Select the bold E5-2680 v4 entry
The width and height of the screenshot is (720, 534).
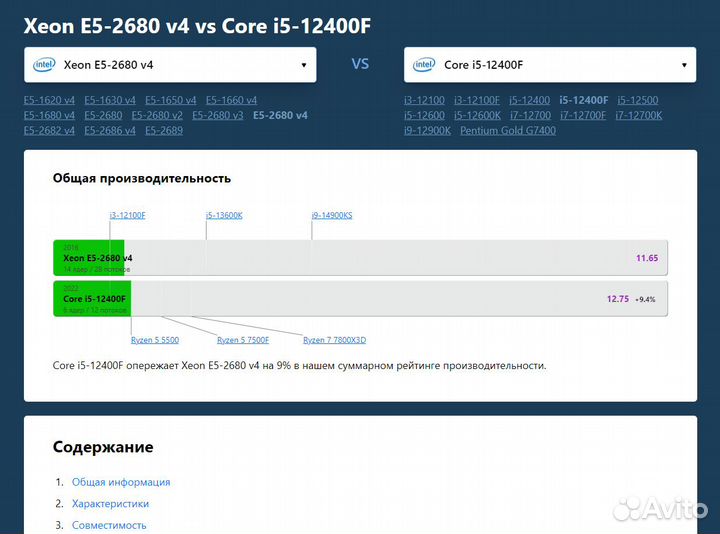280,115
